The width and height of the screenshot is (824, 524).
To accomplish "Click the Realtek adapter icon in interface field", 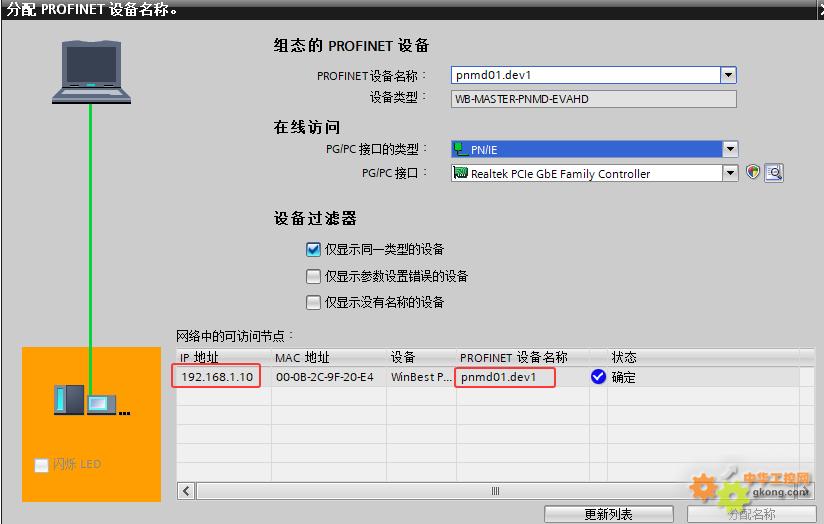I will pyautogui.click(x=460, y=173).
